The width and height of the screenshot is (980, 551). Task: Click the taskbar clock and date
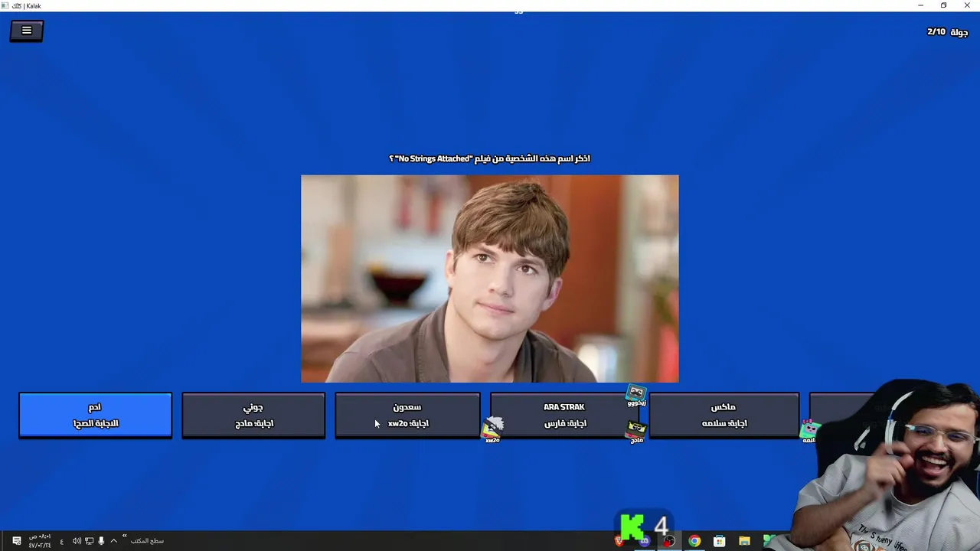pos(40,541)
